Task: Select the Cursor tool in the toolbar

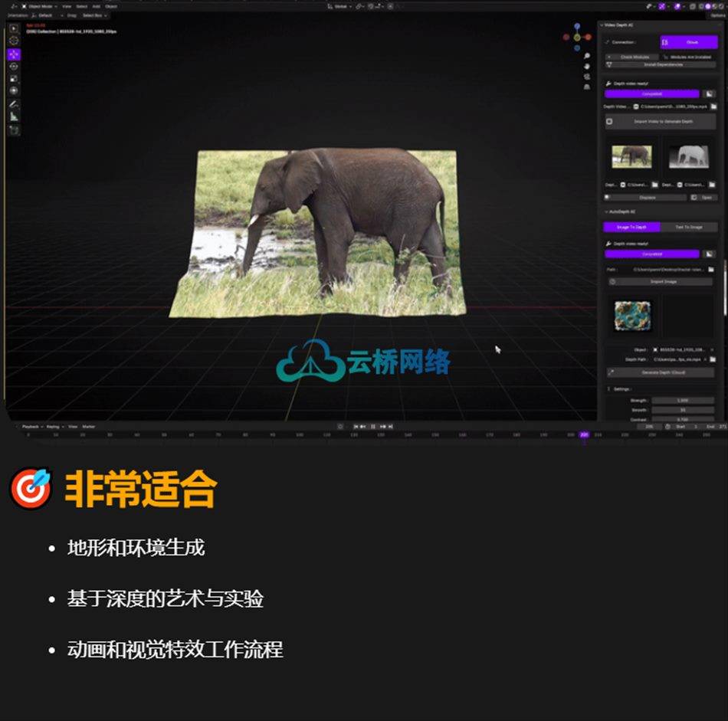Action: tap(14, 41)
